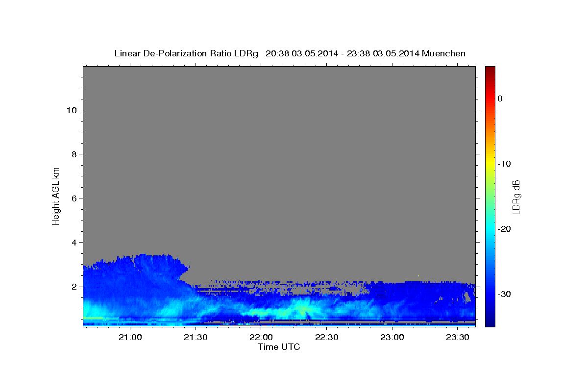Click the 'Height AGL km' axis label
This screenshot has height=392, width=588.
coord(56,196)
